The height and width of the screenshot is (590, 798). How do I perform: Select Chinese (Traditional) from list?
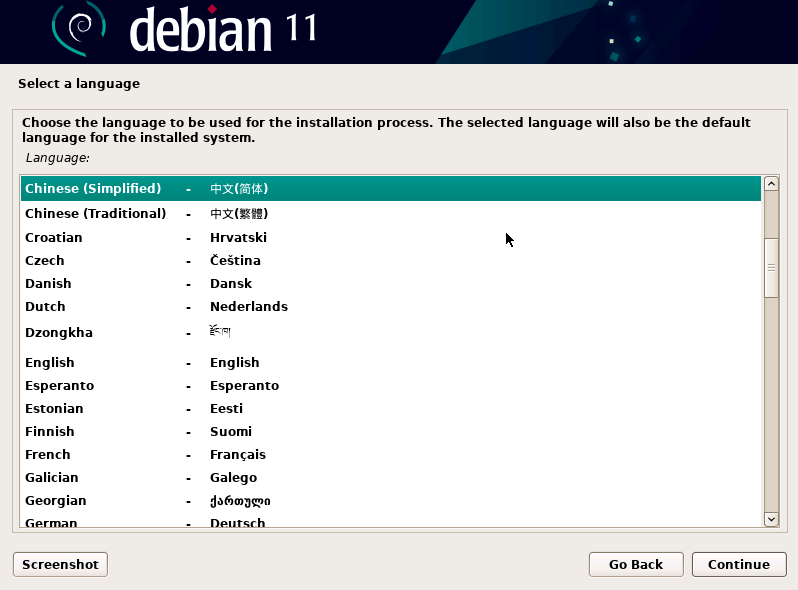coord(391,213)
